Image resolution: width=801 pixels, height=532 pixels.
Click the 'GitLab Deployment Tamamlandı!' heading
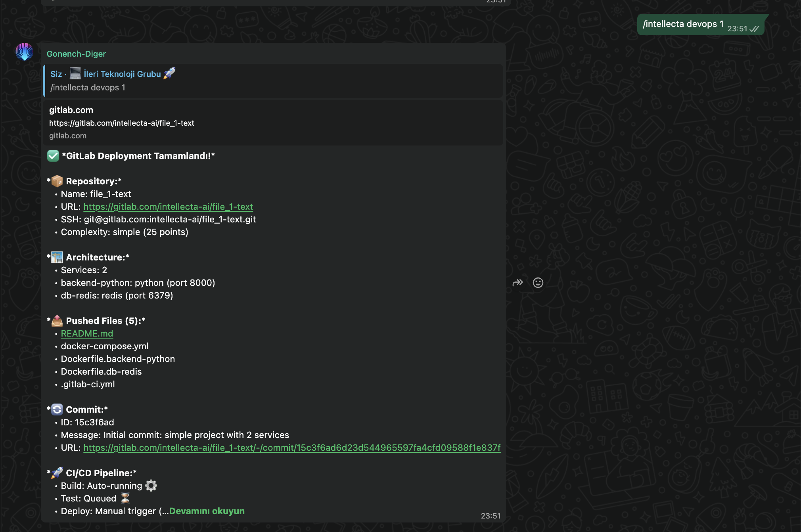tap(138, 156)
